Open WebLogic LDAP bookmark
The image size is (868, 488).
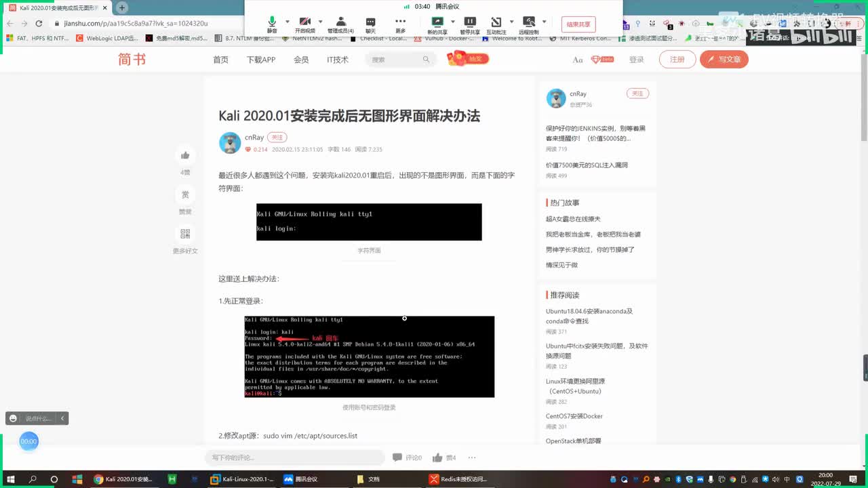[107, 39]
